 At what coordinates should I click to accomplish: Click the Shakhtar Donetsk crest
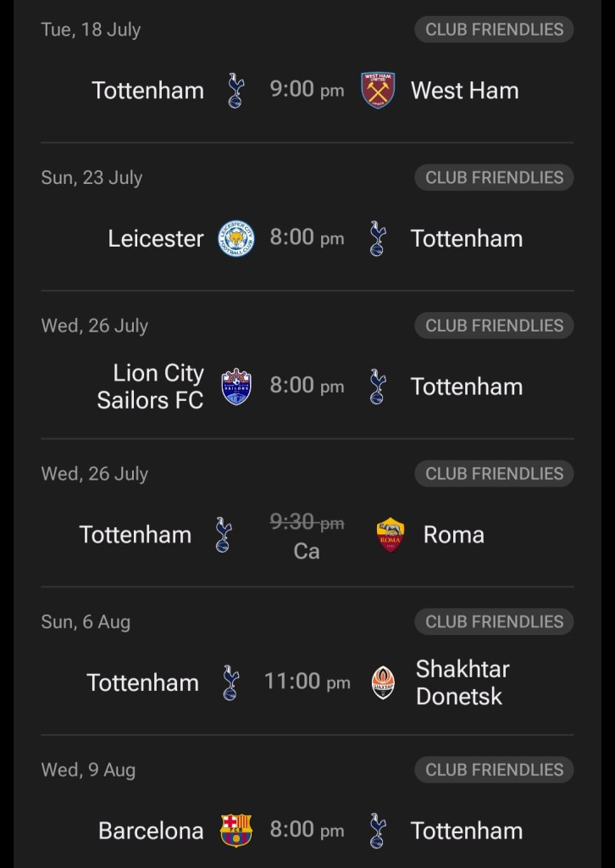384,682
